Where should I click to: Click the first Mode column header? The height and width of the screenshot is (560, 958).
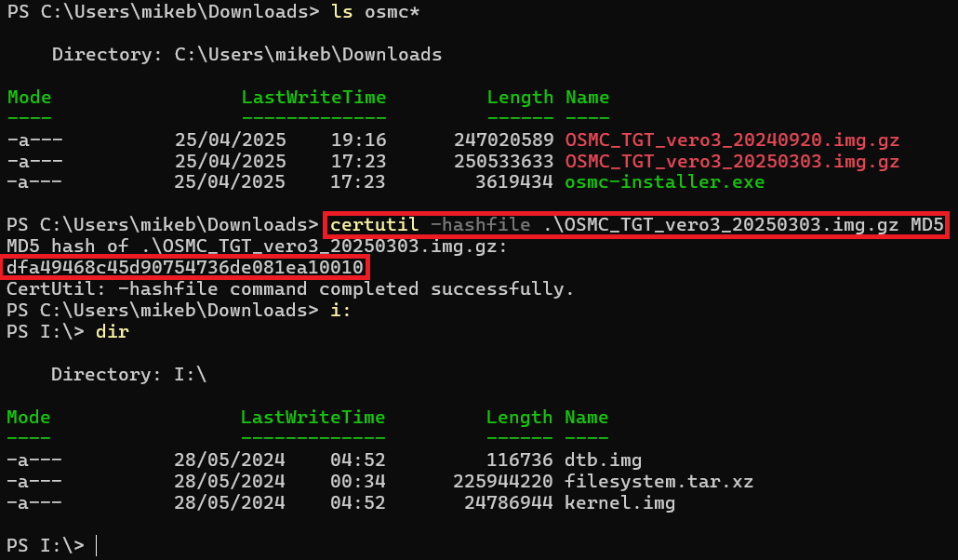tap(30, 97)
